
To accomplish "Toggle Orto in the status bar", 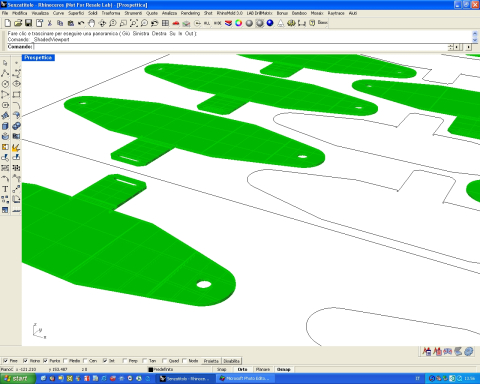I will (242, 369).
